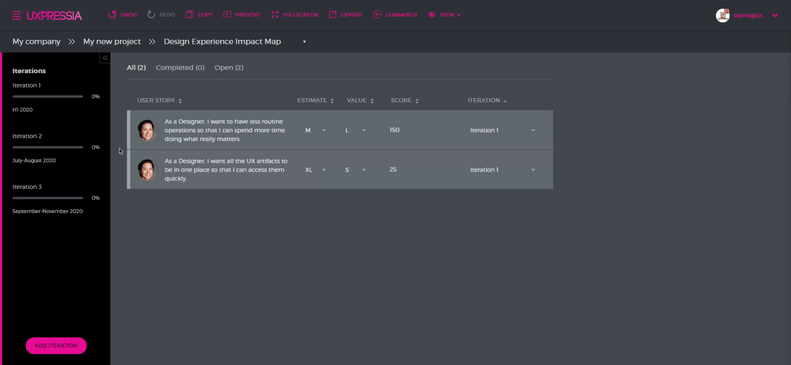Image resolution: width=791 pixels, height=365 pixels.
Task: Sort by Value column
Action: click(360, 100)
